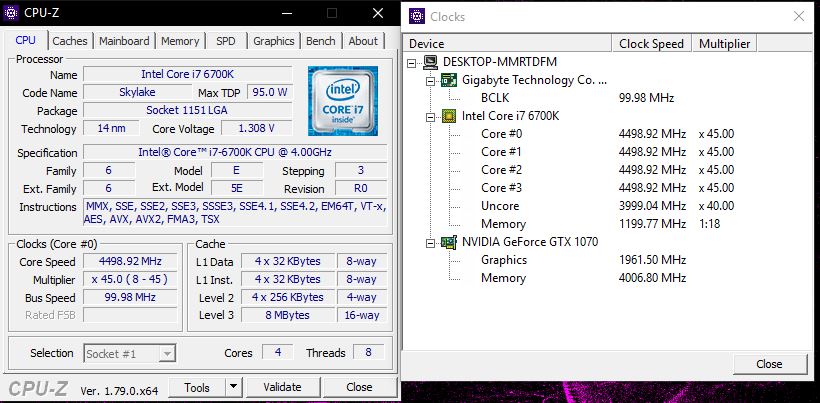Collapse the NVIDIA GeForce GTX 1070 node
The image size is (820, 403).
(430, 243)
